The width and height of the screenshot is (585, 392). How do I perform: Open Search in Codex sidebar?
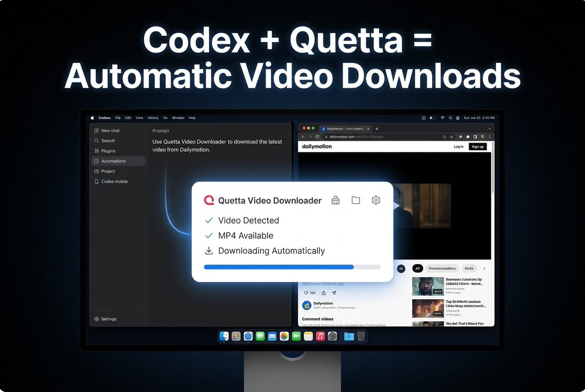click(104, 141)
